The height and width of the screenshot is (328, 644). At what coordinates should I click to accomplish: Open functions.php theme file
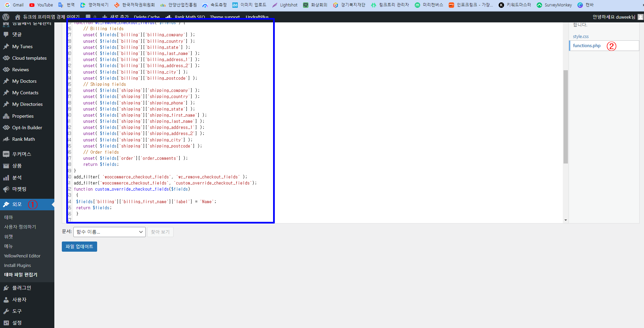(x=587, y=45)
